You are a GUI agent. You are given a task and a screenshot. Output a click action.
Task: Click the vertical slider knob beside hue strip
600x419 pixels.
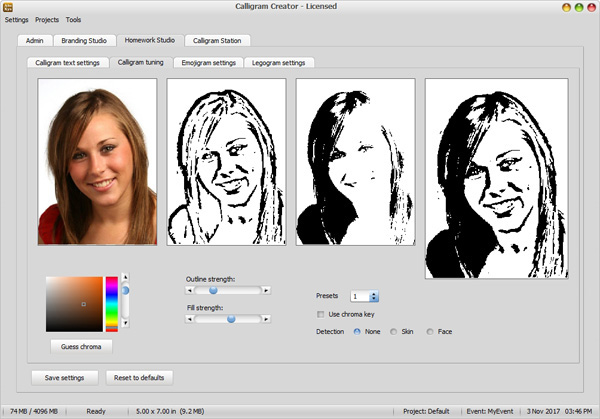tap(125, 290)
